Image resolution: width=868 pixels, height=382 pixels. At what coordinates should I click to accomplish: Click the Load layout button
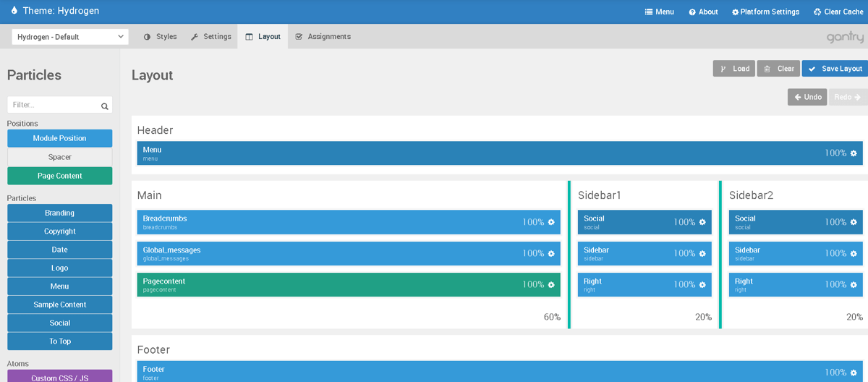tap(733, 69)
